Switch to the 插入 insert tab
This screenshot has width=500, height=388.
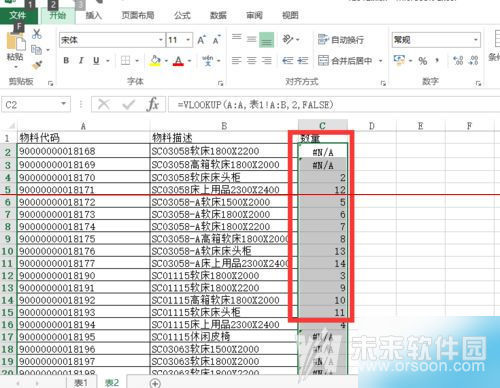click(93, 15)
